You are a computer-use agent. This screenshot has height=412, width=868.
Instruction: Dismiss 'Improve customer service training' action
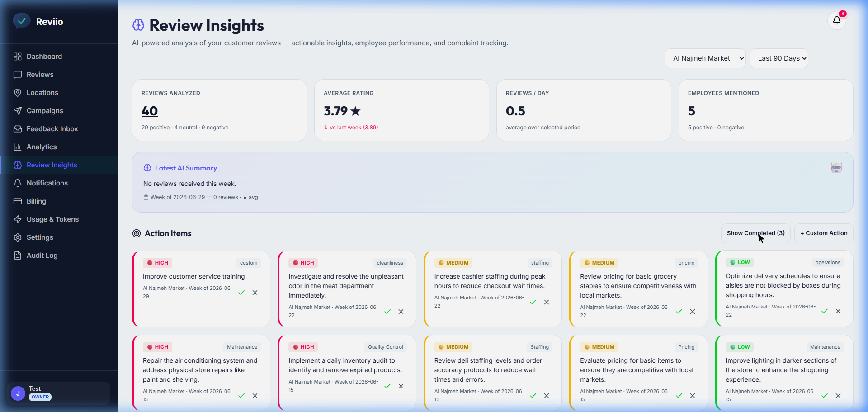coord(255,293)
